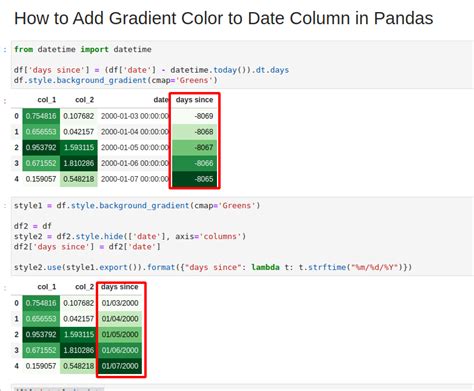Click the cell with value 0.953792 in first table
Viewport: 474px width, 391px height.
[41, 147]
